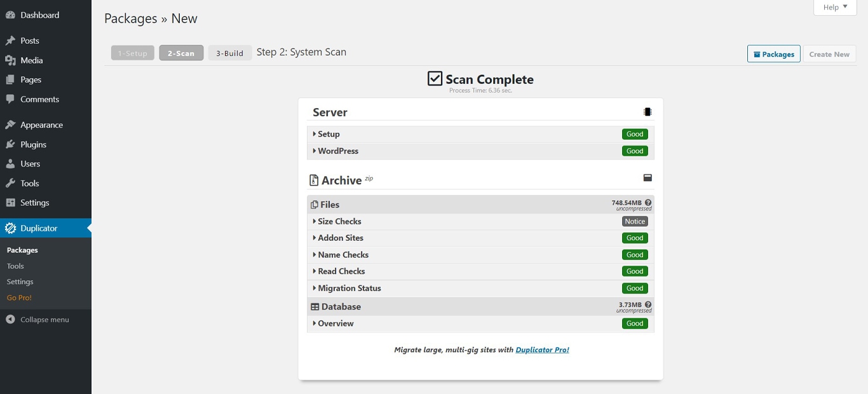Expand the Migration Status row
Viewport: 868px width, 394px height.
point(480,288)
